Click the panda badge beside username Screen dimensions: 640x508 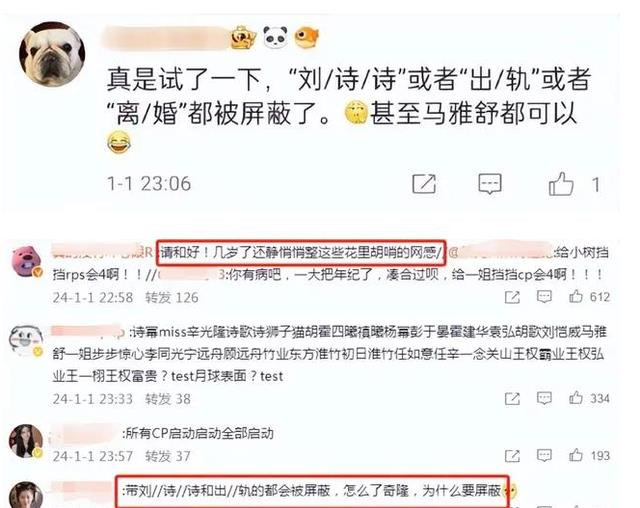[275, 37]
